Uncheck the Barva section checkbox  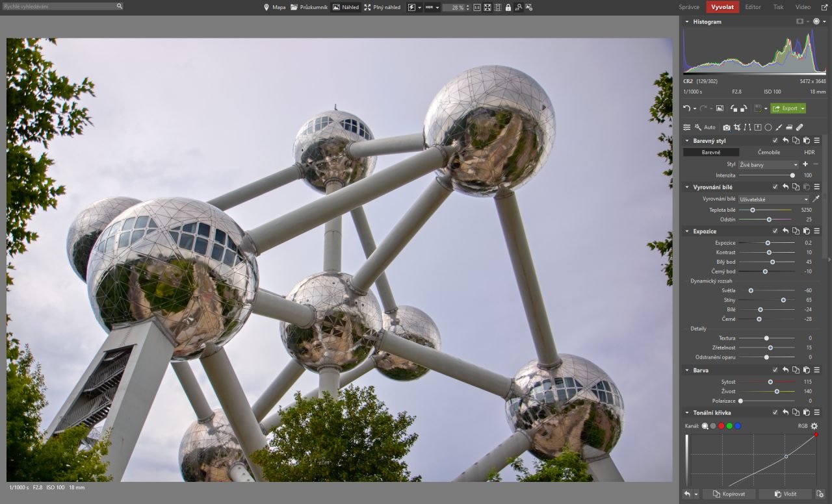775,370
